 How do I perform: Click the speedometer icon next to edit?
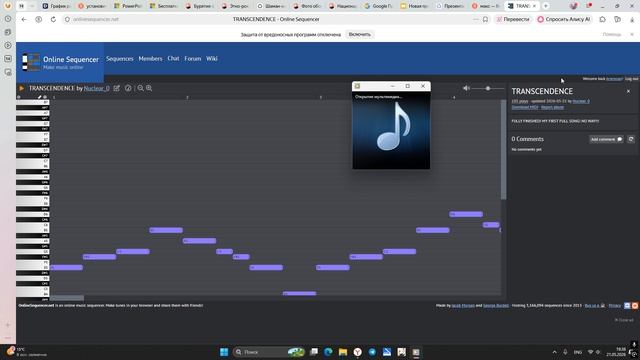(x=128, y=88)
